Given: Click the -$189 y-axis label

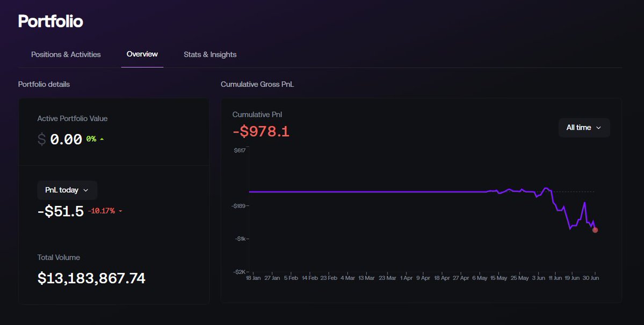Looking at the screenshot, I should coord(238,206).
